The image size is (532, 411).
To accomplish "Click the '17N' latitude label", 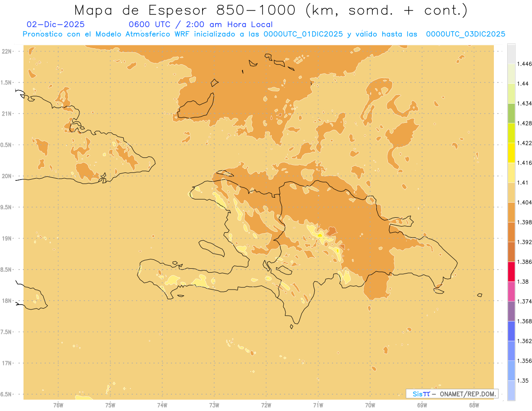I will pos(7,363).
